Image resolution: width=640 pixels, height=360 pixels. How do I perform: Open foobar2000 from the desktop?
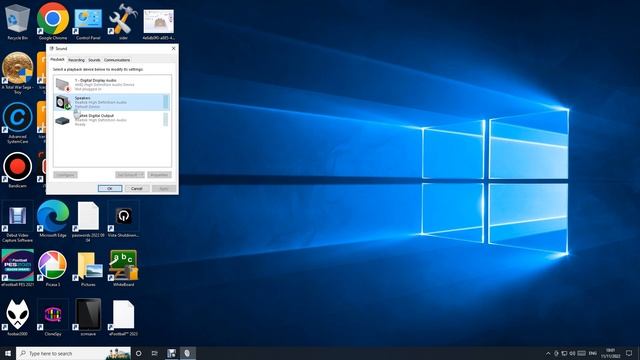click(18, 318)
